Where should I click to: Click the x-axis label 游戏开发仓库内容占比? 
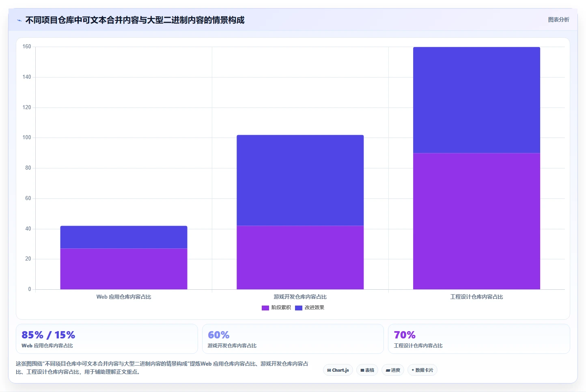(300, 297)
